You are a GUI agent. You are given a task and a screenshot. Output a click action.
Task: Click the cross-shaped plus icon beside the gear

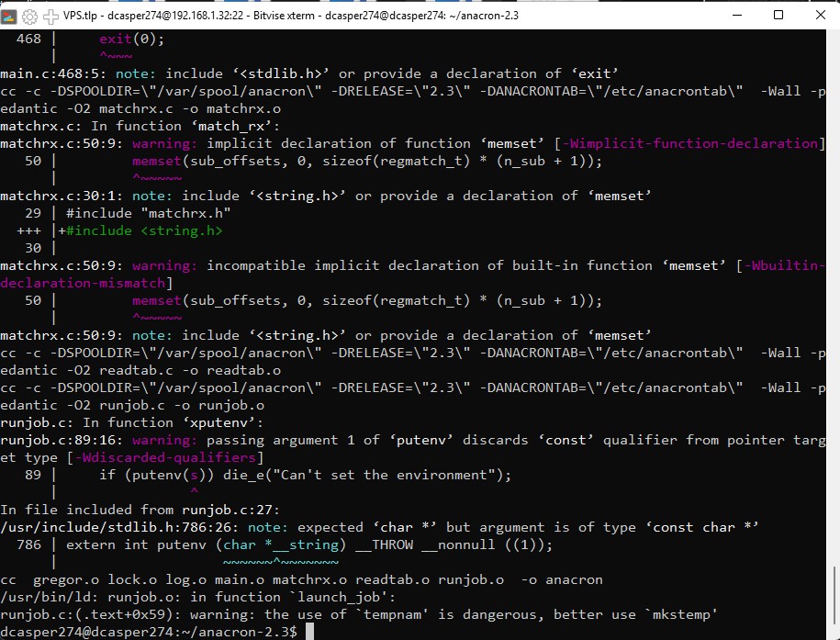pos(51,16)
